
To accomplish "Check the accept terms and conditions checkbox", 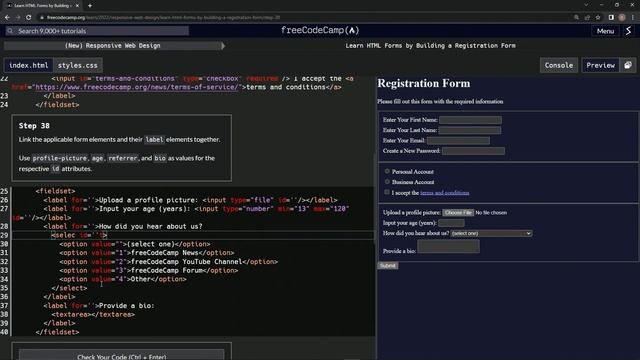I will 387,192.
